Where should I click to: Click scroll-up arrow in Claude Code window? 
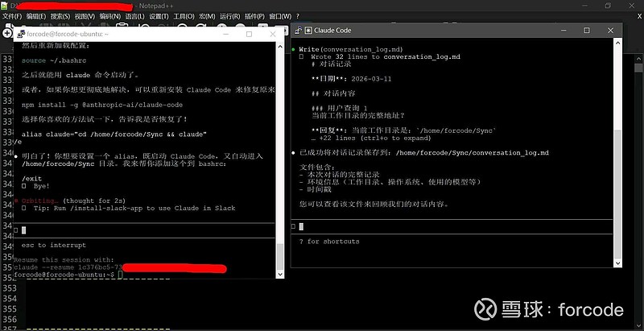[x=617, y=43]
